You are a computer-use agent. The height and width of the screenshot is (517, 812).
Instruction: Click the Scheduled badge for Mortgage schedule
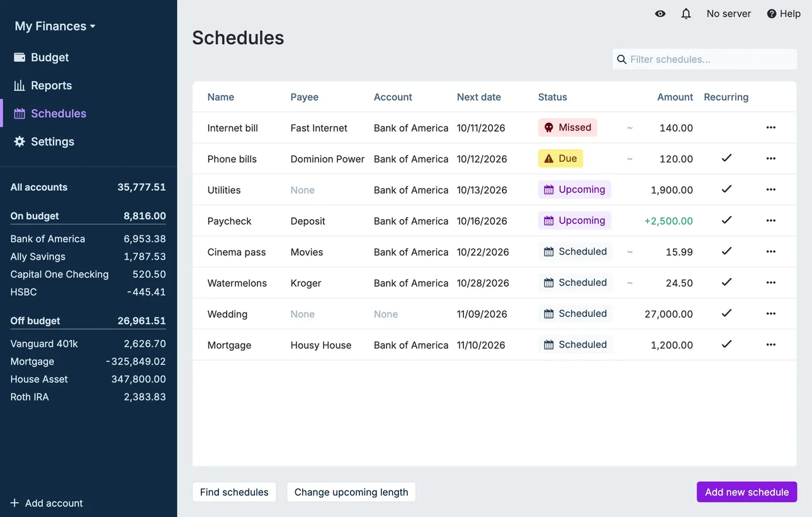[x=575, y=344]
